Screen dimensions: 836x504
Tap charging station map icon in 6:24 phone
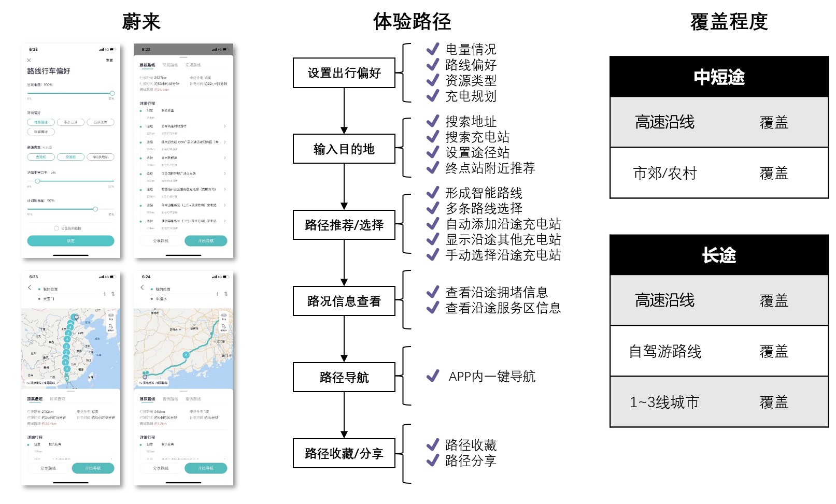pos(223,327)
